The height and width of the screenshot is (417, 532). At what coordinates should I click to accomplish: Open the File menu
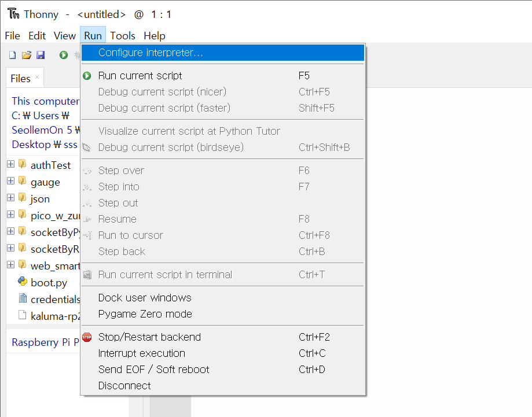13,36
